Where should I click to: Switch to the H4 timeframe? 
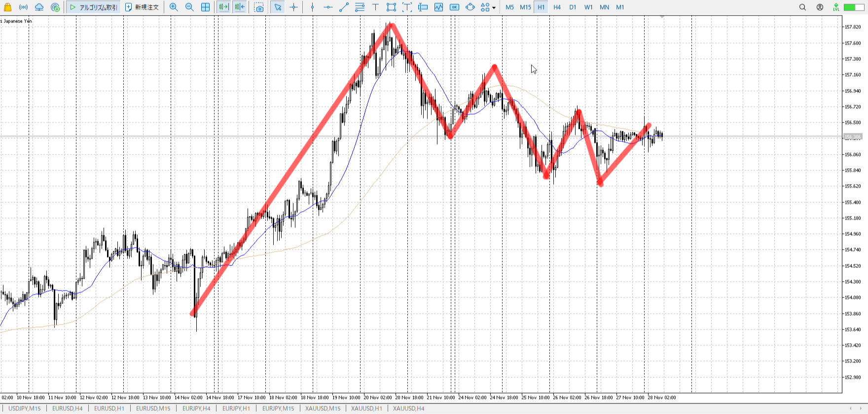point(557,7)
